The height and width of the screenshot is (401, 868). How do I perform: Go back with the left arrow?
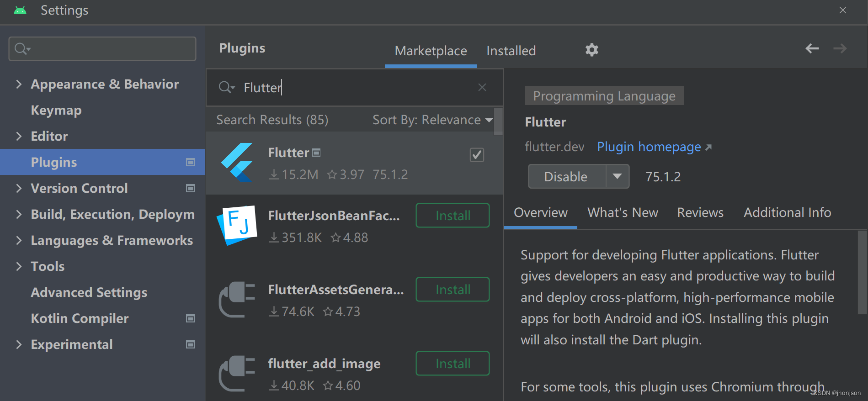pyautogui.click(x=812, y=48)
